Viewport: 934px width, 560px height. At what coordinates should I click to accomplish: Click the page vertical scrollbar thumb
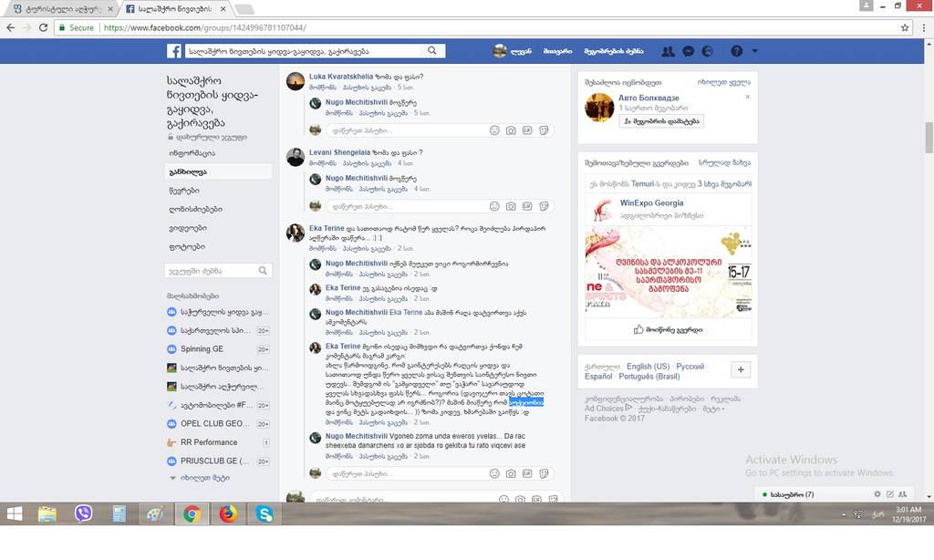pyautogui.click(x=929, y=137)
